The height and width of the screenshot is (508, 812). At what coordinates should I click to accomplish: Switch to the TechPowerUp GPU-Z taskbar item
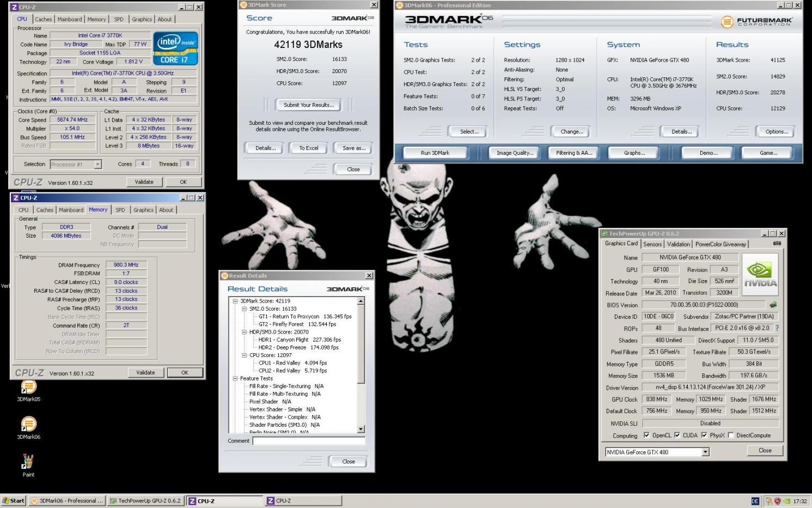point(145,501)
